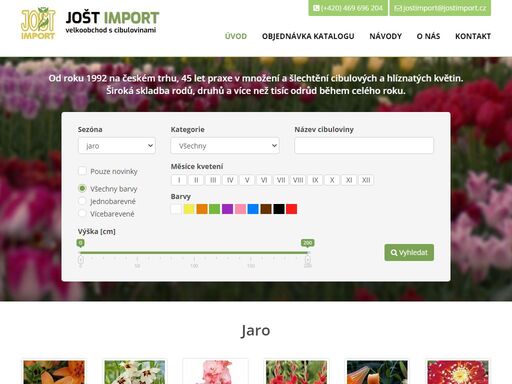Go to the Návody page
The image size is (512, 384).
click(x=386, y=36)
